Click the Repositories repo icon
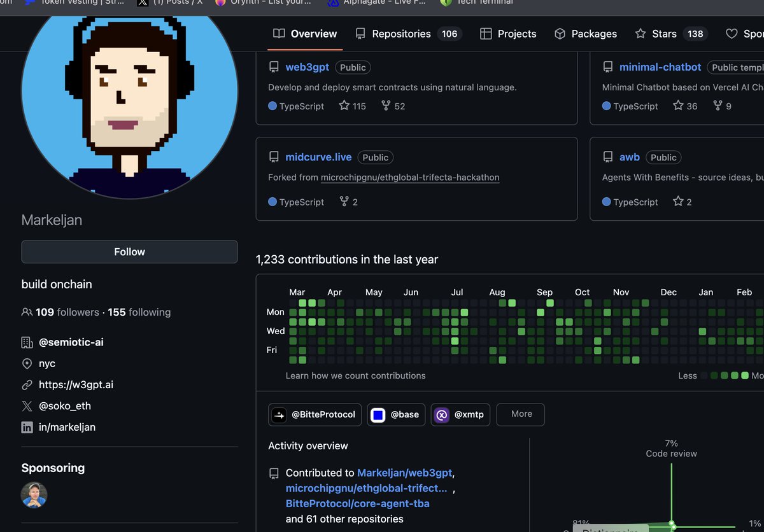Screen dimensions: 764x532 pyautogui.click(x=360, y=34)
